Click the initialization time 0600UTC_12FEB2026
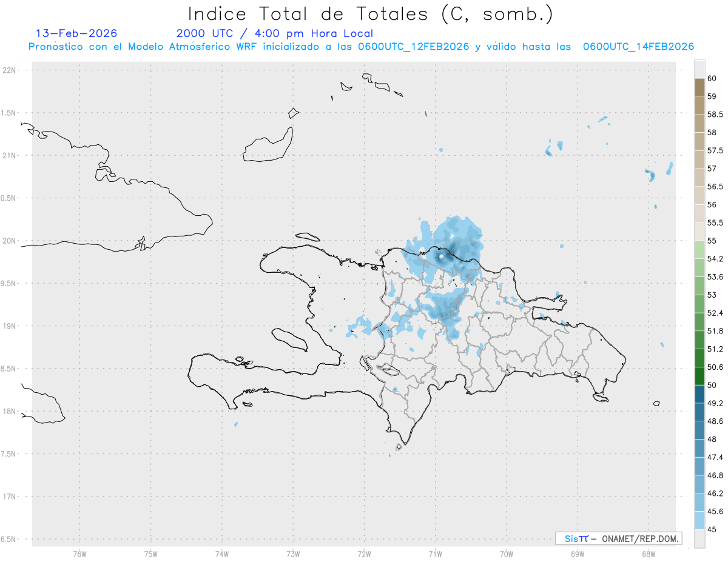728x562 pixels. tap(414, 47)
